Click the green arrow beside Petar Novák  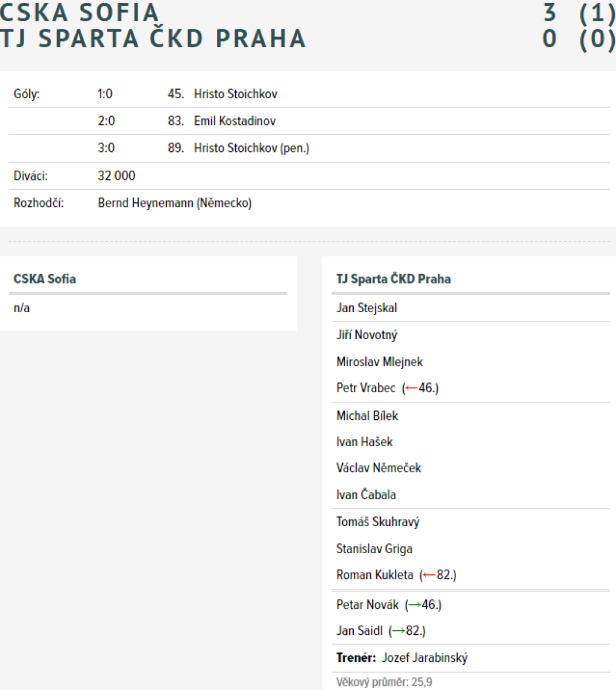click(x=415, y=605)
